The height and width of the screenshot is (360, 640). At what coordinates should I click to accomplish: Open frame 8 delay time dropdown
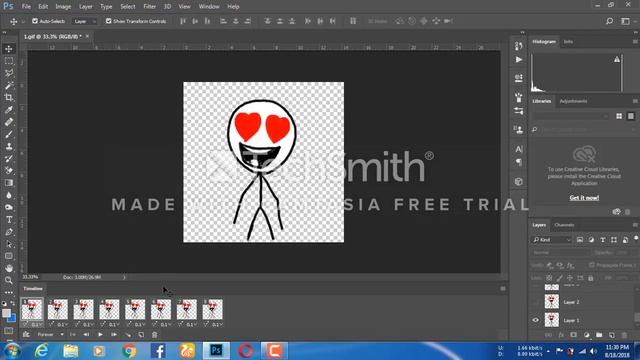217,324
